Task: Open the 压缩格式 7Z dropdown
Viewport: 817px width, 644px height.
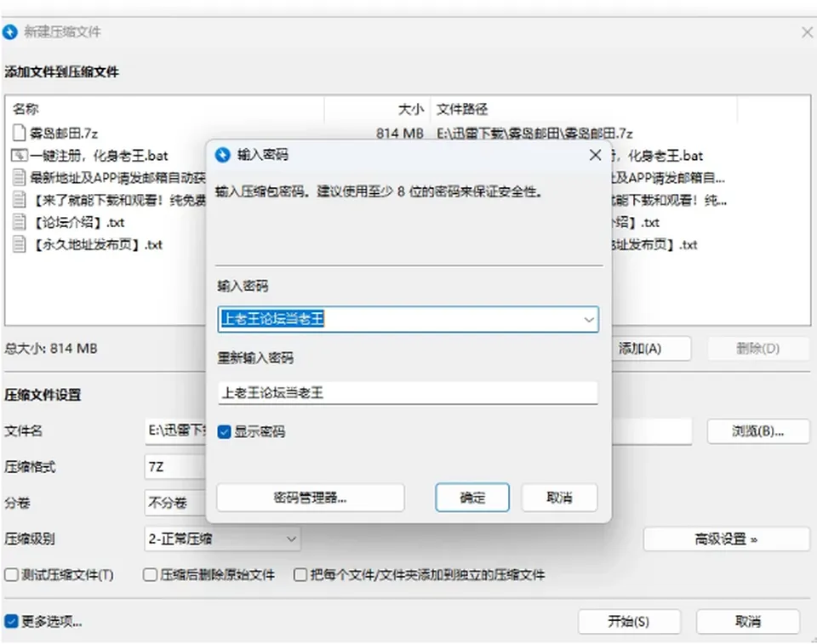Action: (175, 466)
